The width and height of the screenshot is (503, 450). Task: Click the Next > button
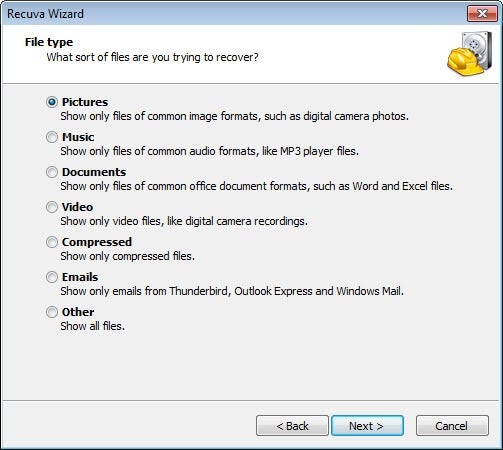(x=367, y=426)
